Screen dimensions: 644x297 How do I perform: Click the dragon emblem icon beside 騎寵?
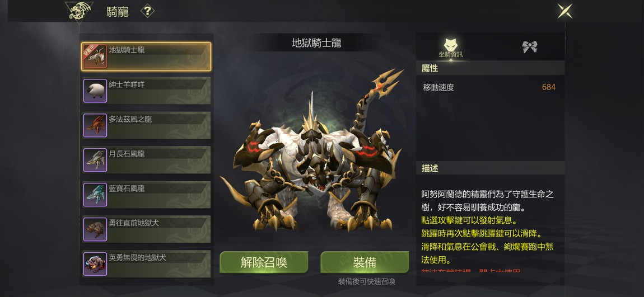(x=80, y=12)
